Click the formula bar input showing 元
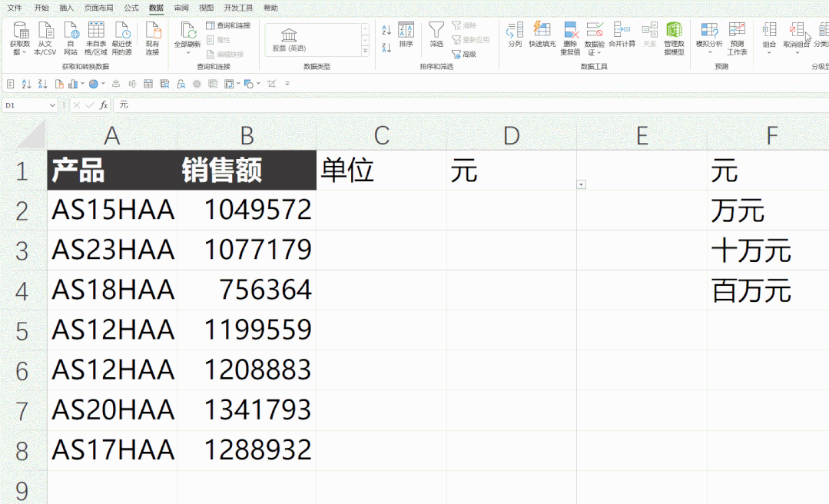829x504 pixels. 470,105
